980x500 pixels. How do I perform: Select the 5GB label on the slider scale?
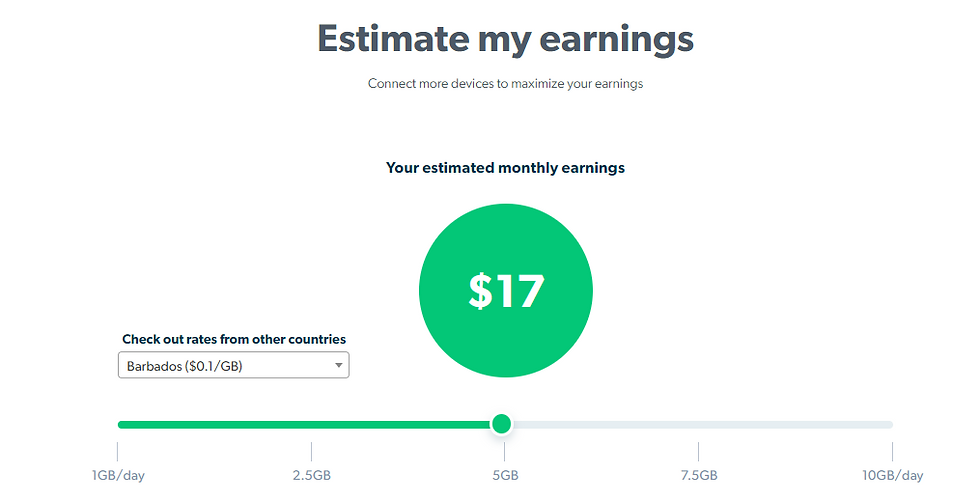point(505,475)
